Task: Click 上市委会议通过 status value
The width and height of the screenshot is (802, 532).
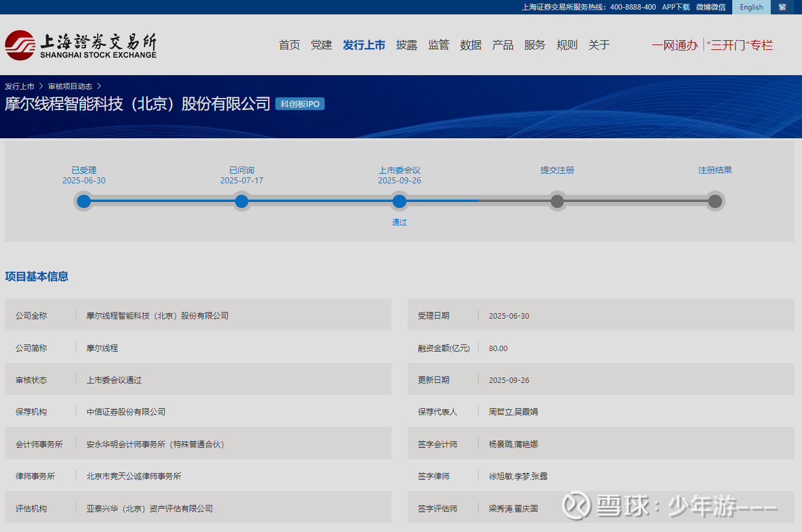Action: 114,380
